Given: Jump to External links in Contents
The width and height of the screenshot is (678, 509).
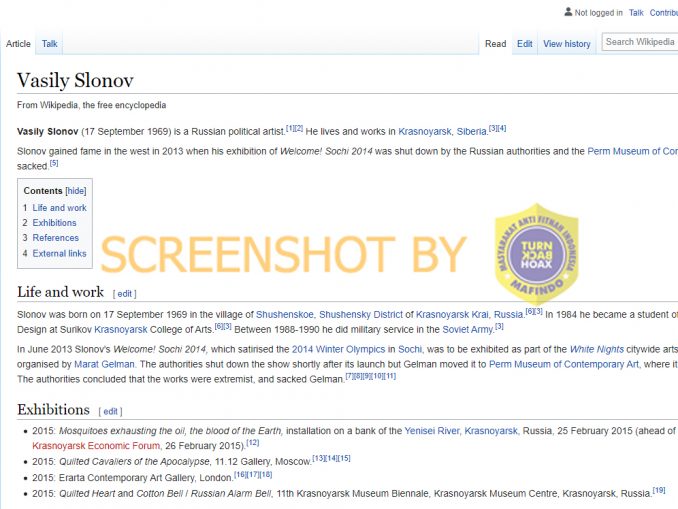Looking at the screenshot, I should 59,253.
